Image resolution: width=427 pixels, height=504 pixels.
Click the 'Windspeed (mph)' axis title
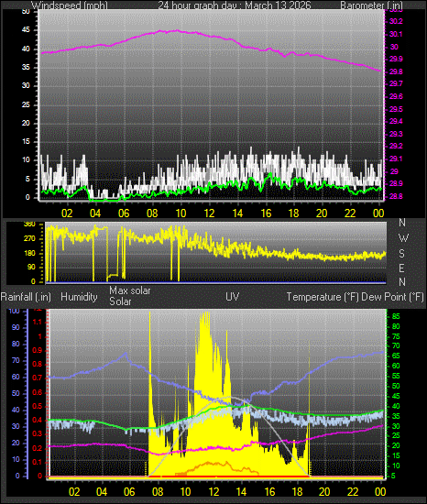pyautogui.click(x=69, y=5)
